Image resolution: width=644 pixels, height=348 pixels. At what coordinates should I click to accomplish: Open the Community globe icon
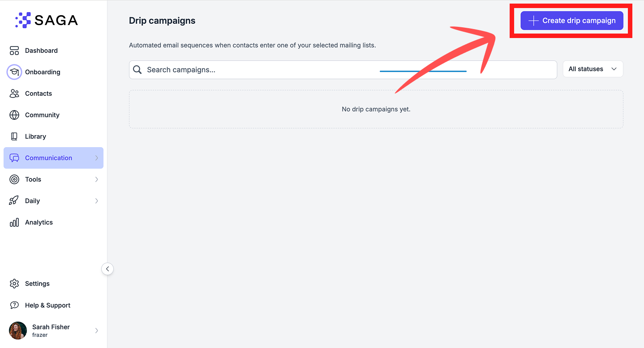point(14,115)
